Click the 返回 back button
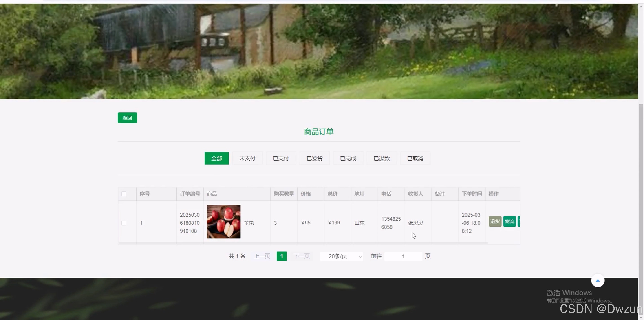Screen dimensions: 644x320 [127, 118]
